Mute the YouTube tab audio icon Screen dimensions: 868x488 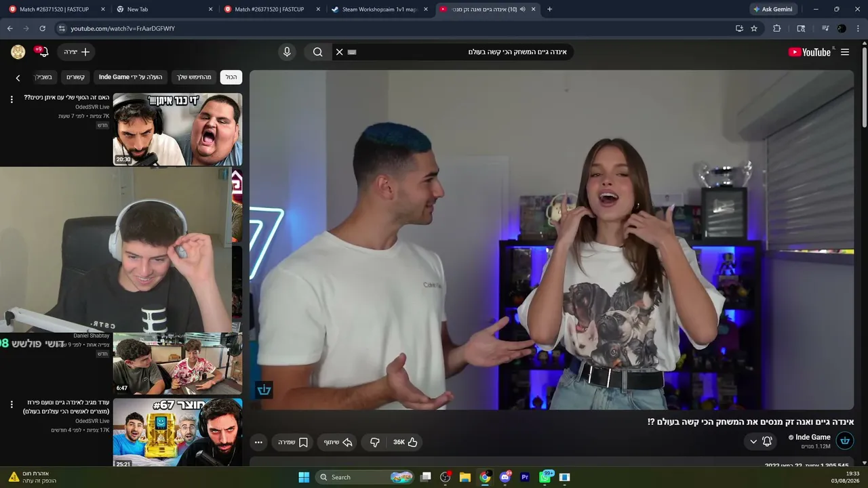pyautogui.click(x=523, y=9)
